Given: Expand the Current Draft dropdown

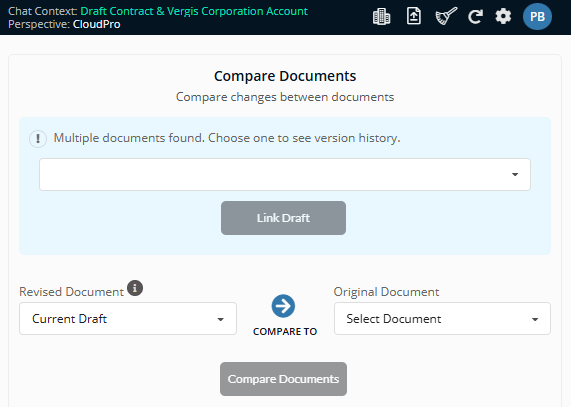Looking at the screenshot, I should coord(128,319).
